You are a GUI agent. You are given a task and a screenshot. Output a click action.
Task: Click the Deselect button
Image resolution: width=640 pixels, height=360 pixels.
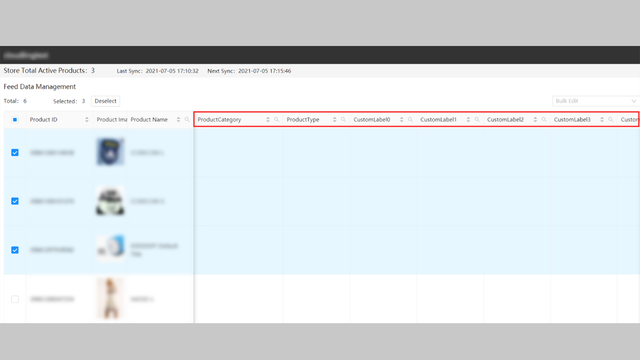pyautogui.click(x=105, y=101)
